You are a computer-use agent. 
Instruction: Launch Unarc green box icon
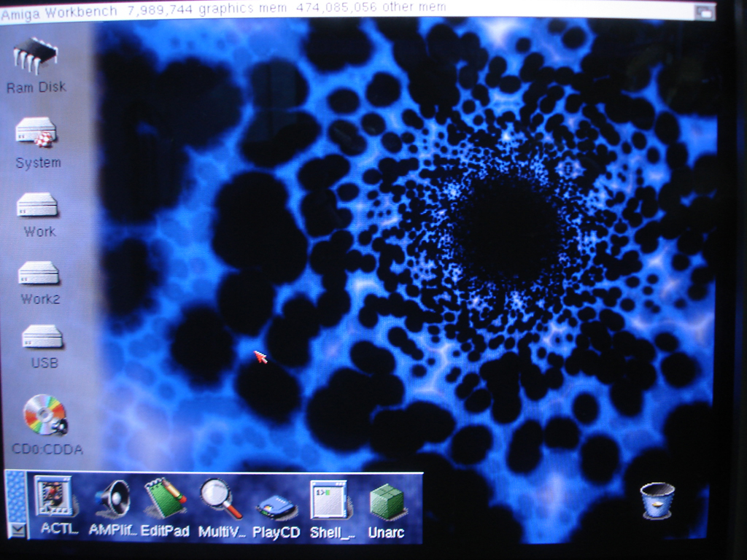click(x=387, y=502)
